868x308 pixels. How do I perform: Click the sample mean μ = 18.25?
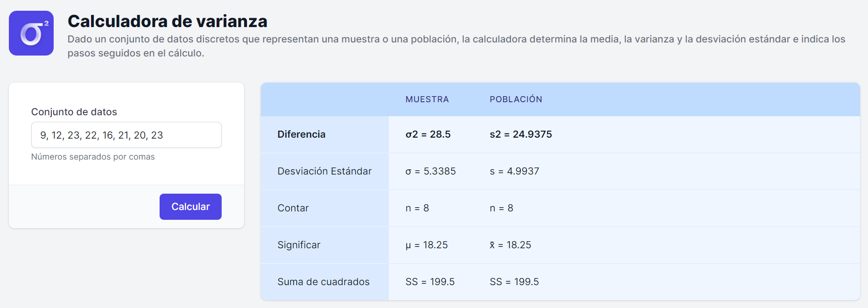[x=427, y=245]
